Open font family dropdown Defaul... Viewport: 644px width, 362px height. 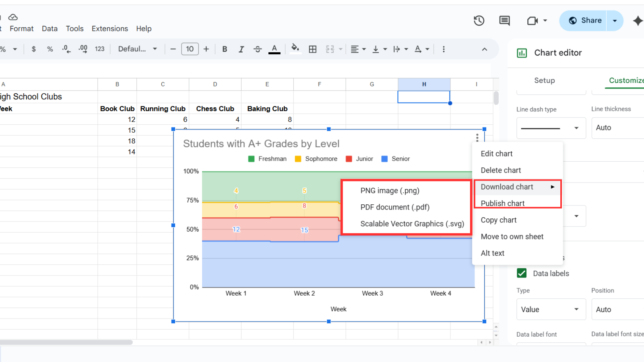pos(137,49)
